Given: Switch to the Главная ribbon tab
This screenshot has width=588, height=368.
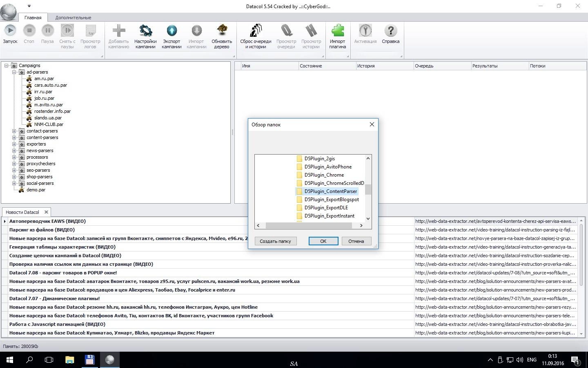Looking at the screenshot, I should pyautogui.click(x=33, y=18).
